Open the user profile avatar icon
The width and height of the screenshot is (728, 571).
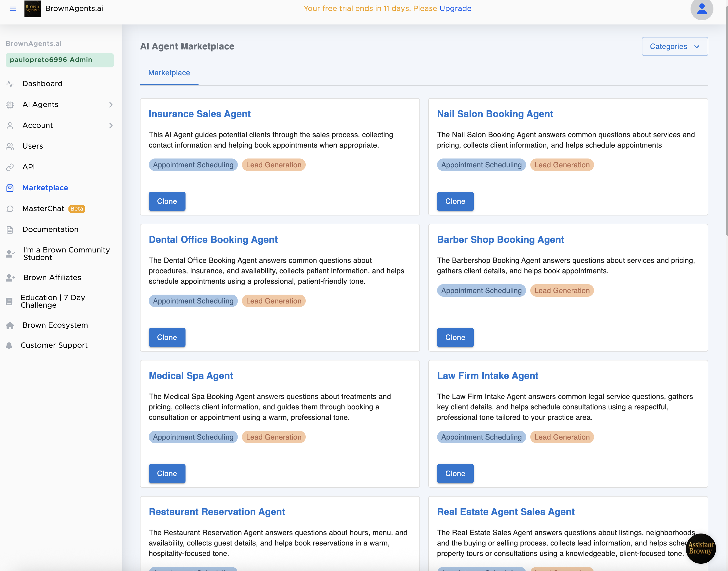pyautogui.click(x=702, y=9)
